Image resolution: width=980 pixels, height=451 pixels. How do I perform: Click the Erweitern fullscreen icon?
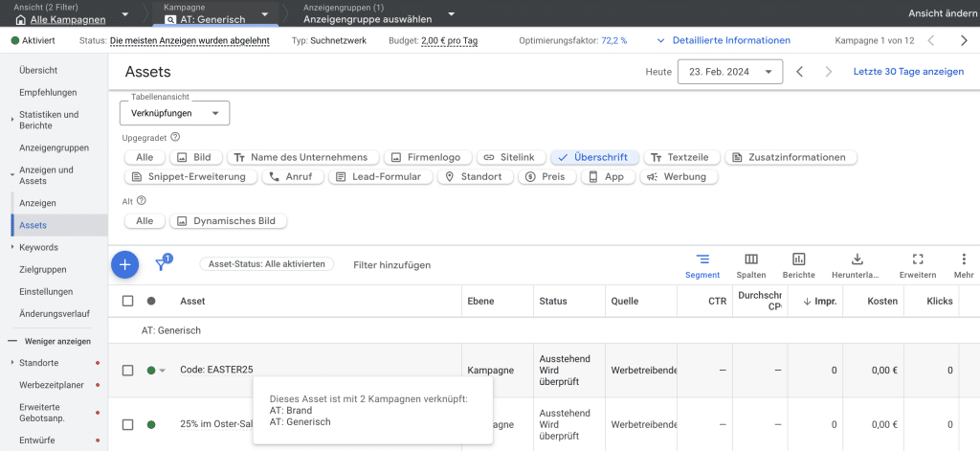click(x=918, y=259)
